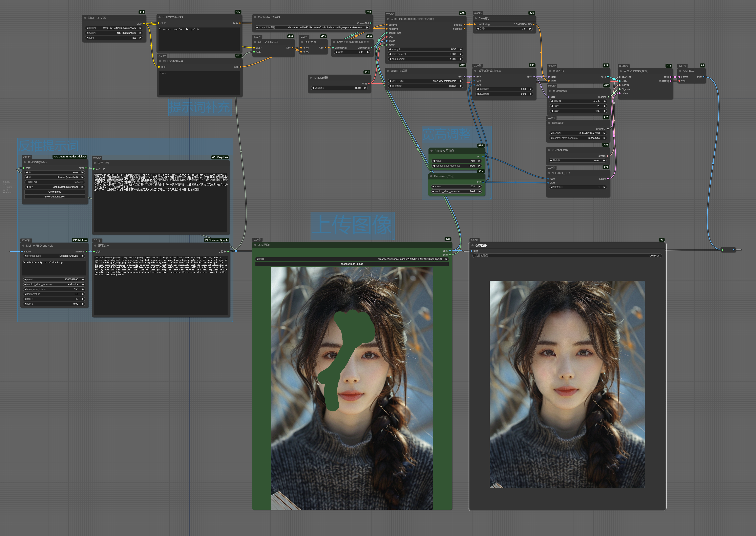
Task: Select the 反推提示词 group title
Action: (x=48, y=146)
